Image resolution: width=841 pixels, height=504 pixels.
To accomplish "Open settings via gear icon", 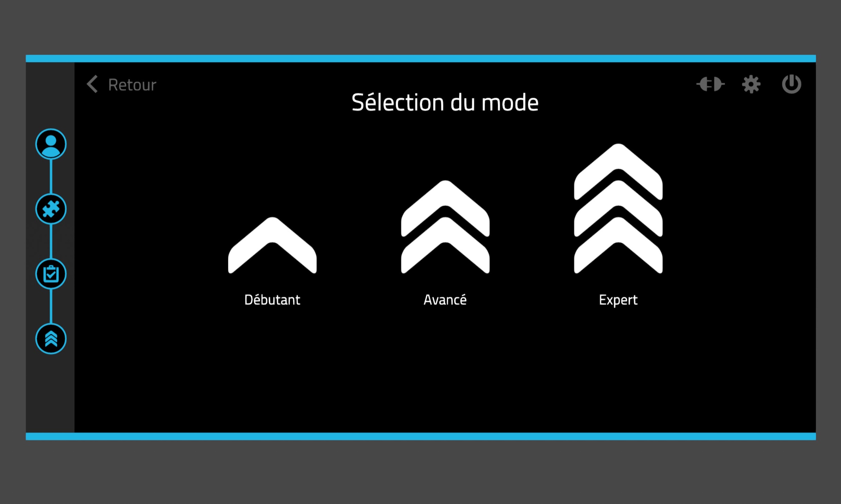I will [752, 84].
